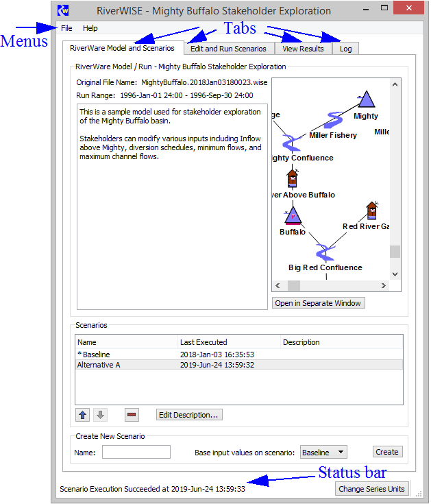The height and width of the screenshot is (504, 431).
Task: Click Open in Separate Window button
Action: [x=319, y=303]
